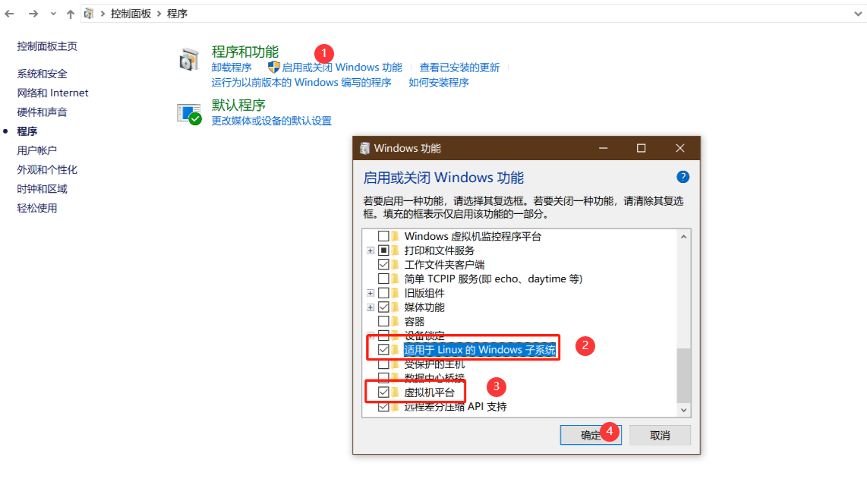Image resolution: width=867 pixels, height=504 pixels.
Task: Click folder icon next to 旧版组件
Action: 396,293
